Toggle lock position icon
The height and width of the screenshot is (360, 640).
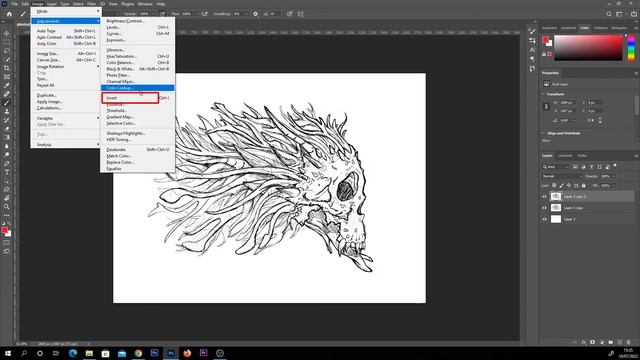coord(569,185)
